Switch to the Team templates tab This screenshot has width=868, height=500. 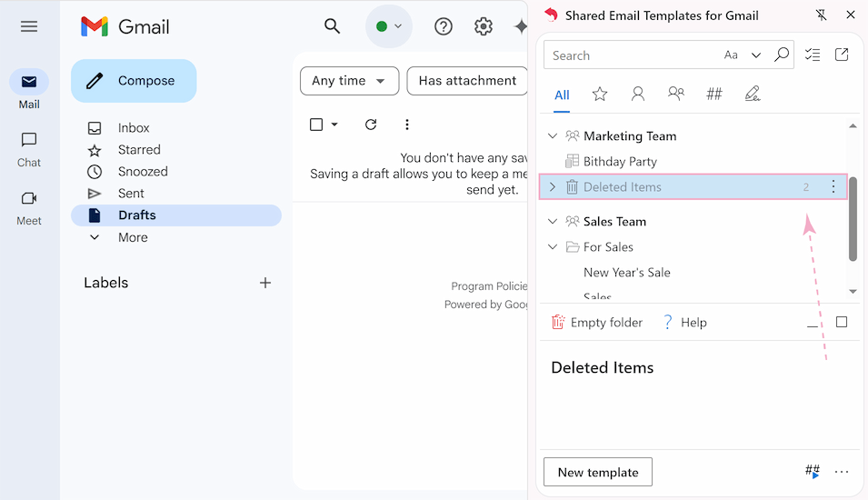pos(676,94)
